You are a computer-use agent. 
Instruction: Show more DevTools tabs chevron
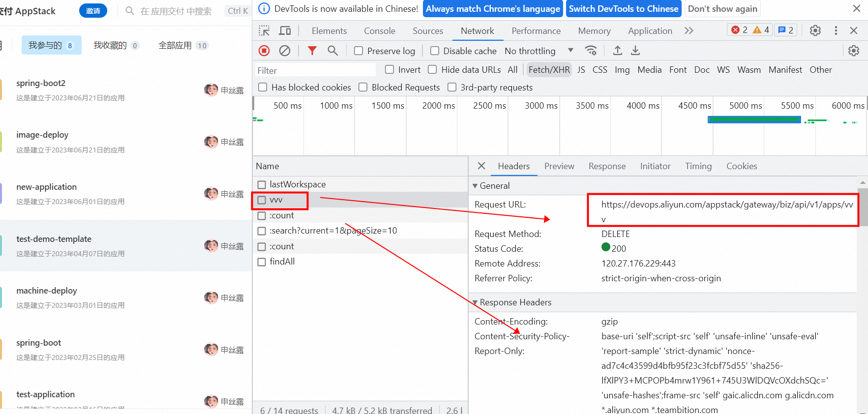(x=688, y=30)
